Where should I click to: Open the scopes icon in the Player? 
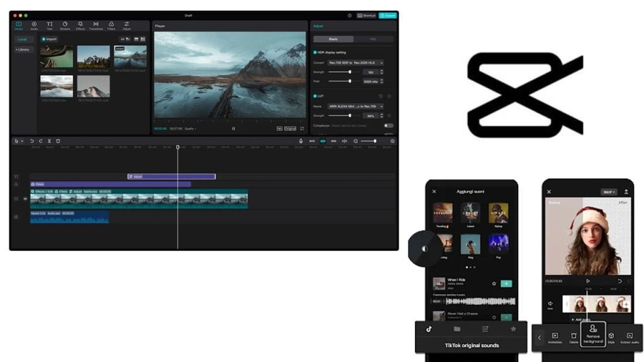(x=279, y=128)
